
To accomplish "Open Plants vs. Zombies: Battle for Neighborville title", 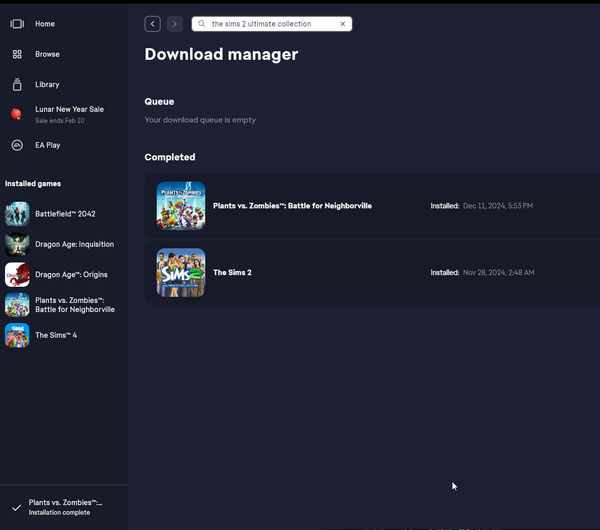I will point(292,206).
